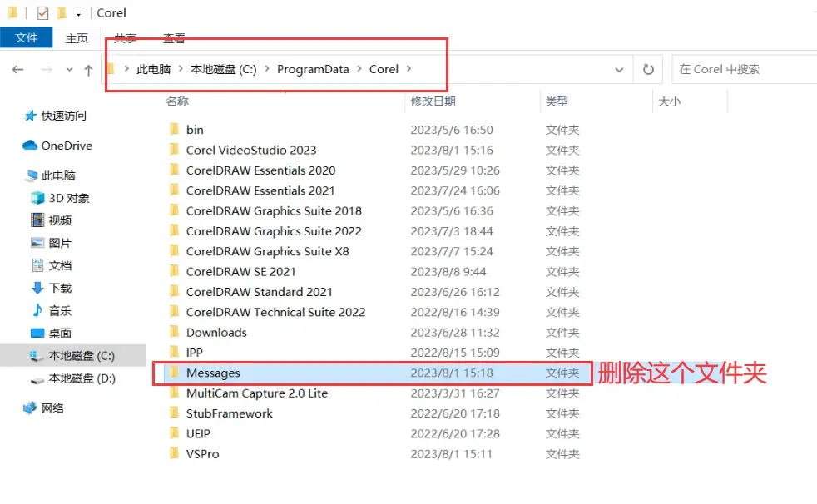817x504 pixels.
Task: Sort by the 修改日期 column header
Action: [x=433, y=101]
